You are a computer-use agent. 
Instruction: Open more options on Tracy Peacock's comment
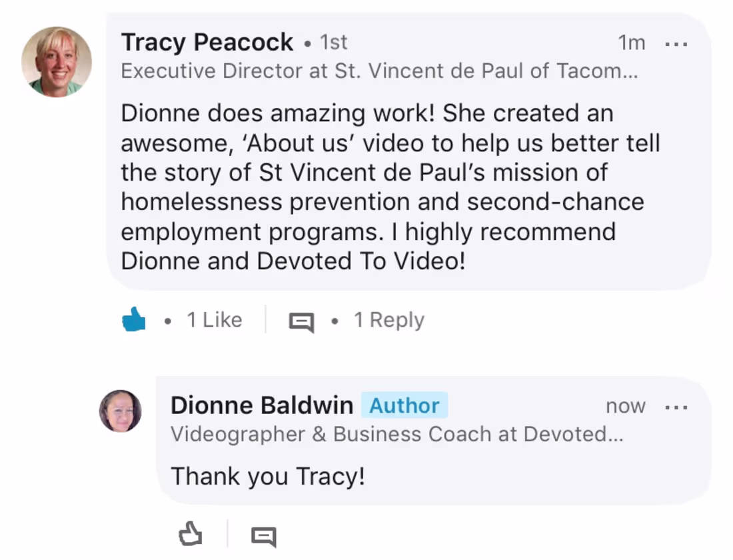point(676,44)
